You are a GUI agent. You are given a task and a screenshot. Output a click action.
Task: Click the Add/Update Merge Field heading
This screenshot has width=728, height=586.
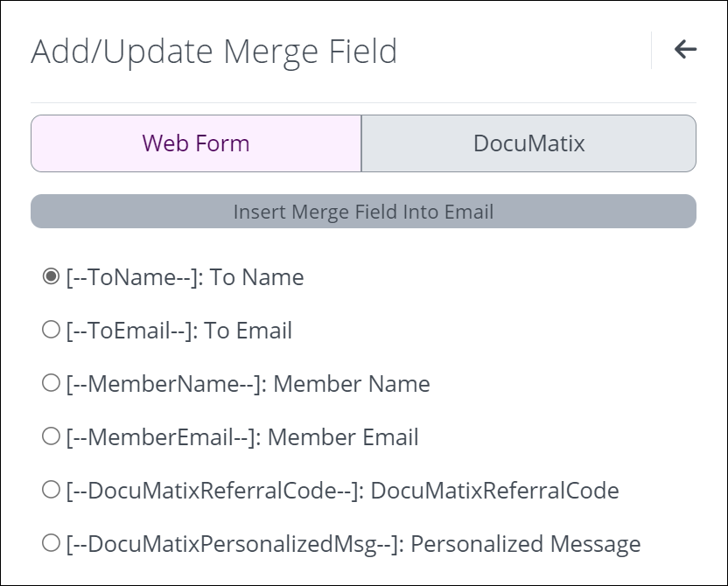pyautogui.click(x=214, y=52)
